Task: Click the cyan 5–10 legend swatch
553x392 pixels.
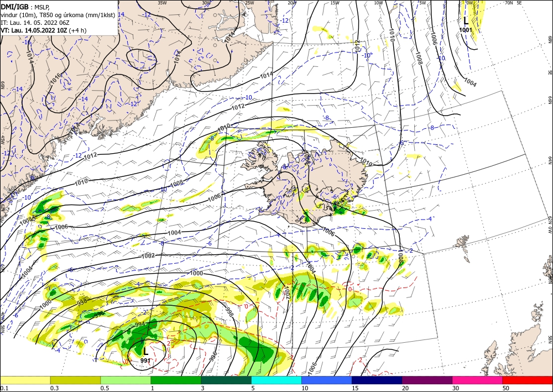Action: pos(276,380)
